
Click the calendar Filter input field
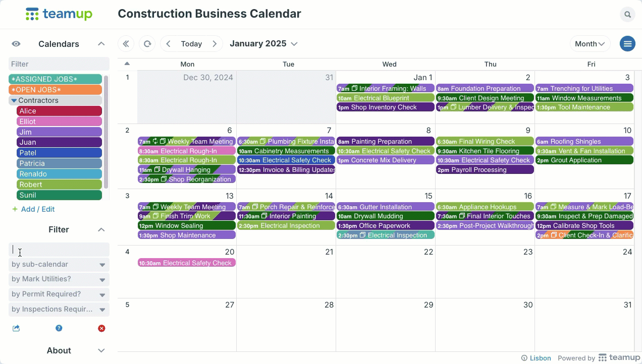tap(59, 64)
